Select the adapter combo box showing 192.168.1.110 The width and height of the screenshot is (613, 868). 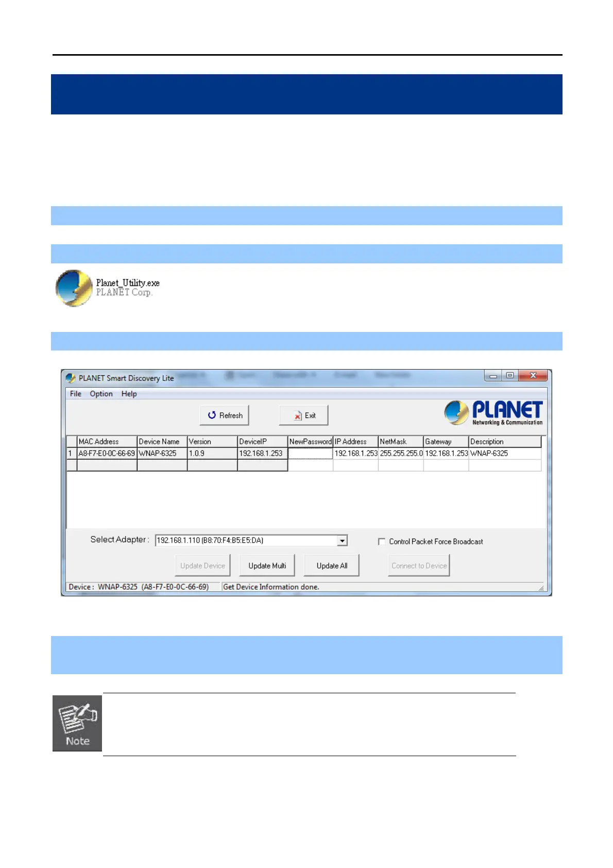[x=251, y=541]
